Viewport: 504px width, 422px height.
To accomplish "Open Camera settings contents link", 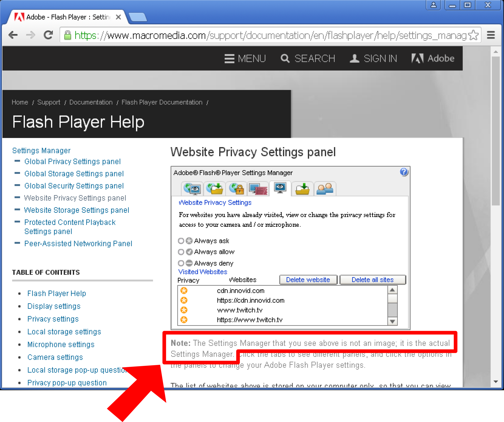I will [x=55, y=357].
